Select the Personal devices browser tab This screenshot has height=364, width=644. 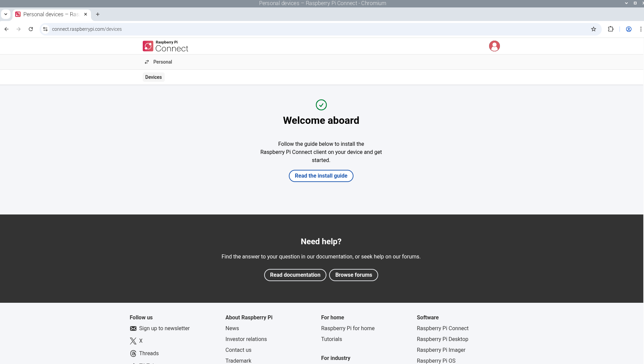[52, 14]
